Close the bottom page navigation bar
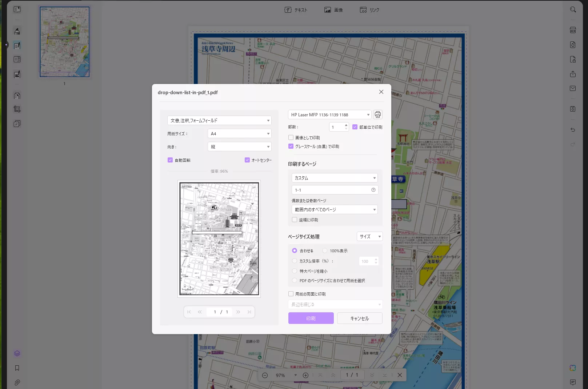Viewport: 588px width, 389px height. pyautogui.click(x=400, y=375)
